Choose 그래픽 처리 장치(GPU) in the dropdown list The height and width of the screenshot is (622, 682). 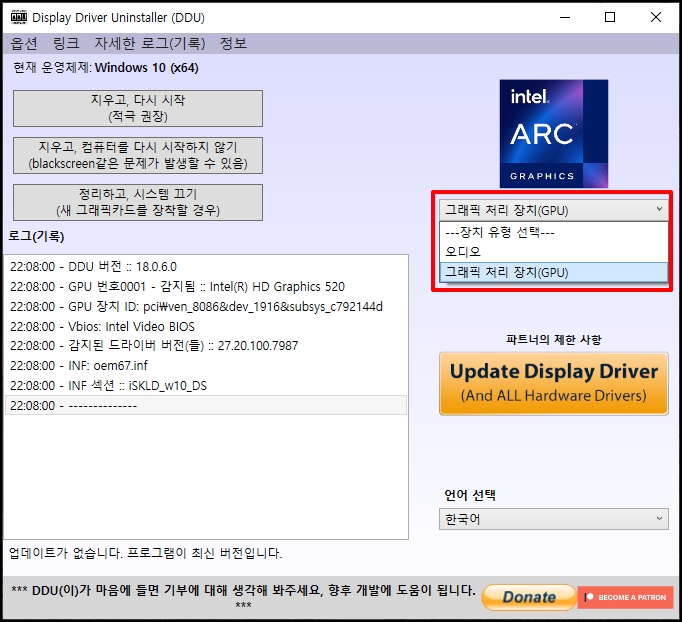[x=554, y=272]
